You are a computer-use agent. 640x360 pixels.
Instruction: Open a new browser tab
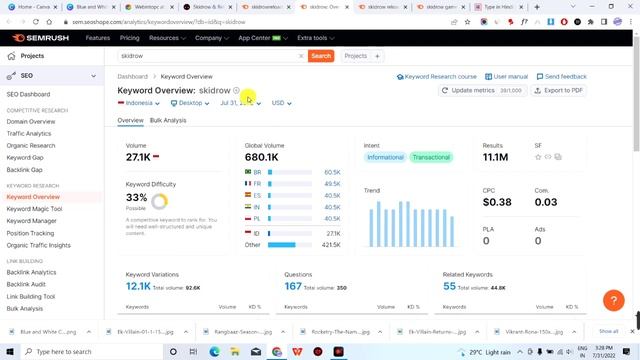(x=537, y=7)
